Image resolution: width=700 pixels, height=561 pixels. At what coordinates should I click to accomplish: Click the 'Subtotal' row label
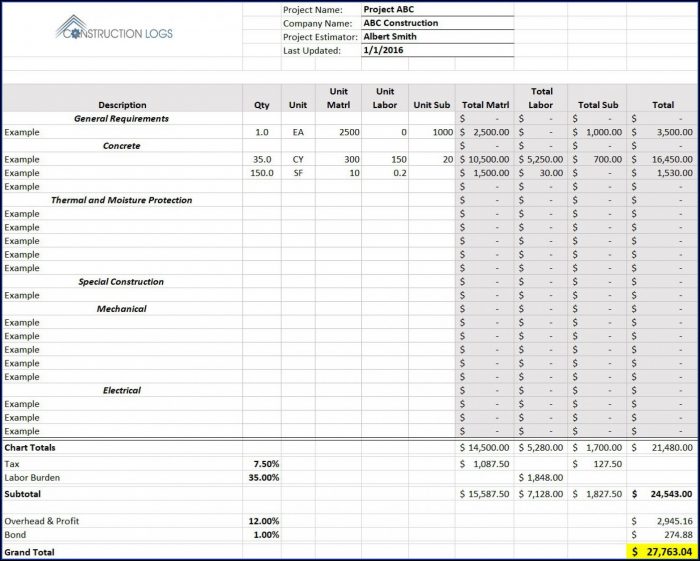(22, 494)
